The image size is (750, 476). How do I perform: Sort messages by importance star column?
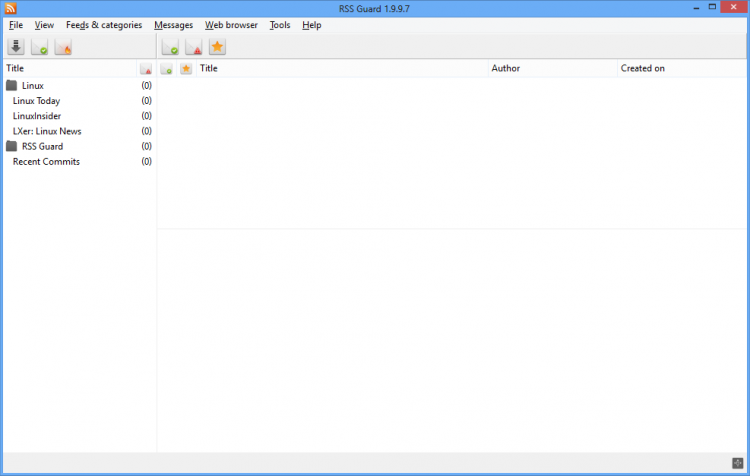pyautogui.click(x=186, y=69)
